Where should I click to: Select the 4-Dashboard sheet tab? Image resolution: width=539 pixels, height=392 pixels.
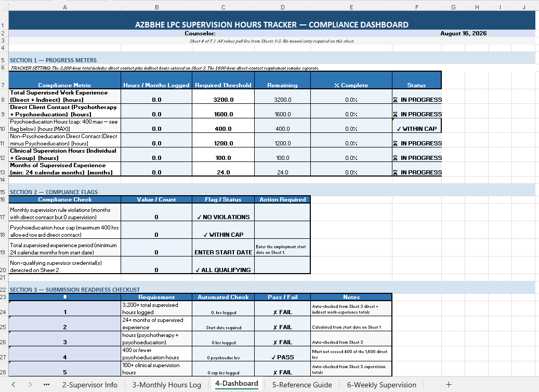236,384
